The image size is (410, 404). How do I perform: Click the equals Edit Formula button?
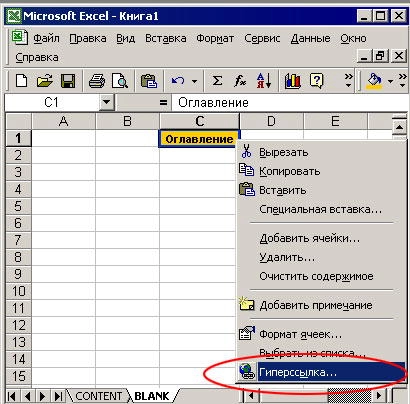point(163,102)
